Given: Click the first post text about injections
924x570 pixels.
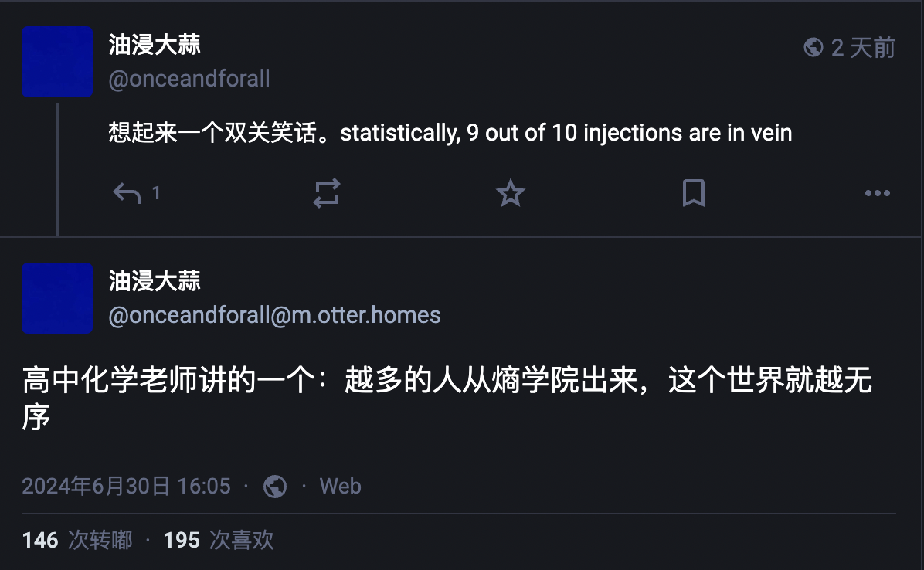Looking at the screenshot, I should click(450, 133).
